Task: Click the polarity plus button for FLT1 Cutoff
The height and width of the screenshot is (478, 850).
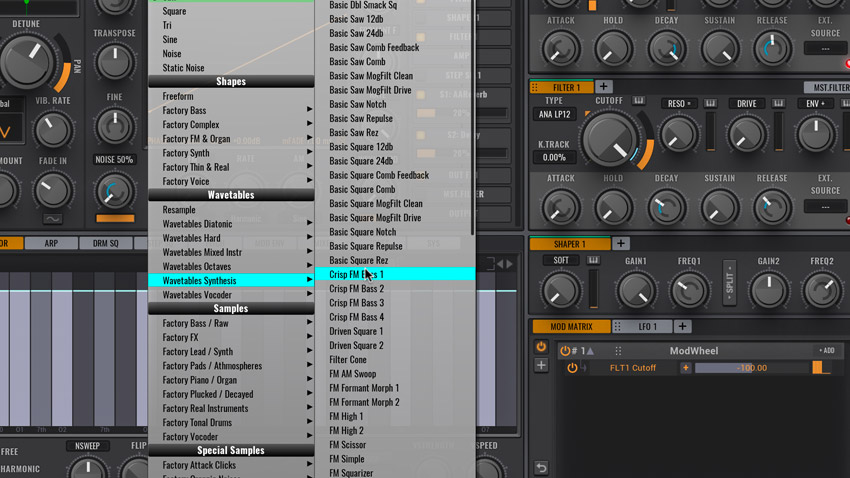Action: pyautogui.click(x=686, y=368)
